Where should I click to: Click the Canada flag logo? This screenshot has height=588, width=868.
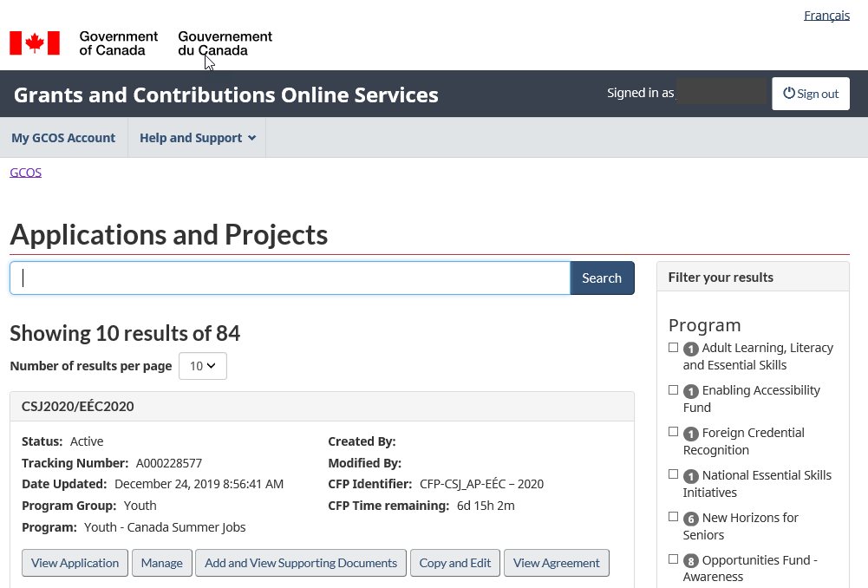pyautogui.click(x=35, y=43)
